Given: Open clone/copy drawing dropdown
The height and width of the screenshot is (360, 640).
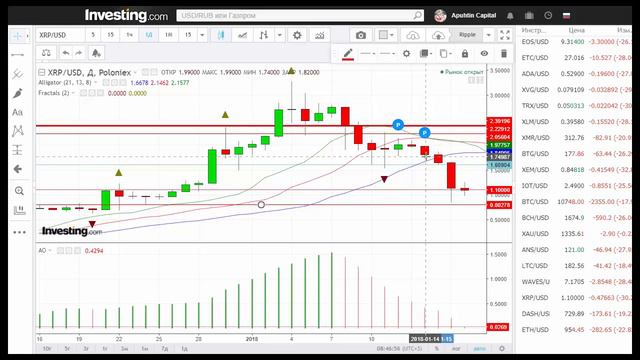Looking at the screenshot, I should (x=446, y=53).
